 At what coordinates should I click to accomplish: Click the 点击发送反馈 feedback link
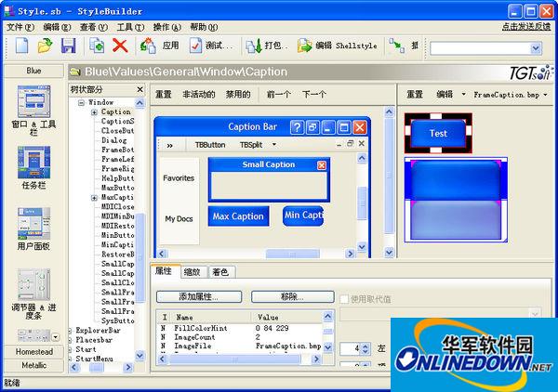pyautogui.click(x=526, y=27)
